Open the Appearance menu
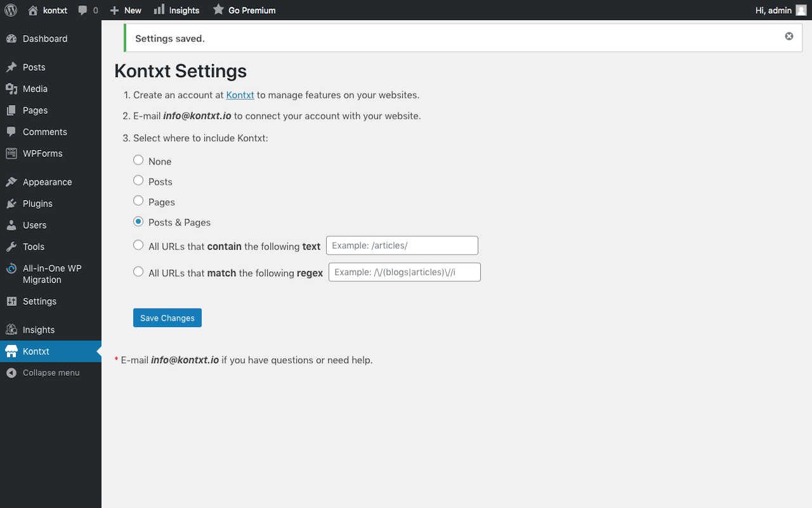This screenshot has width=812, height=508. tap(47, 182)
